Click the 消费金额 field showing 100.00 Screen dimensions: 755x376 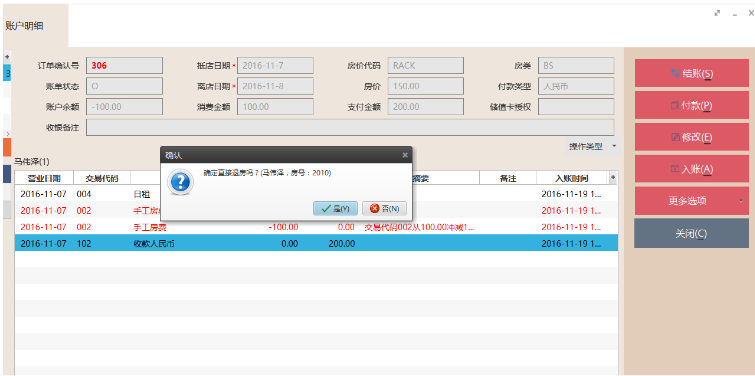(275, 106)
